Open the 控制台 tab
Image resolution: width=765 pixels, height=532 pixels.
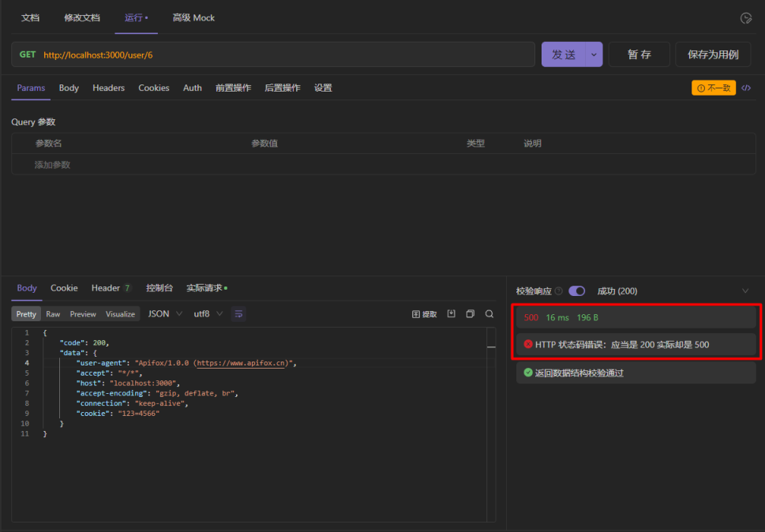tap(159, 288)
